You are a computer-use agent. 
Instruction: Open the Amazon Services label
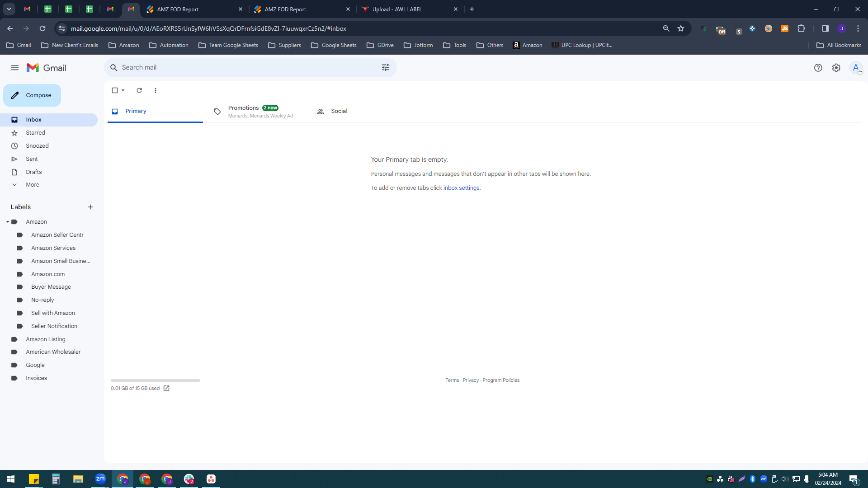click(x=53, y=248)
